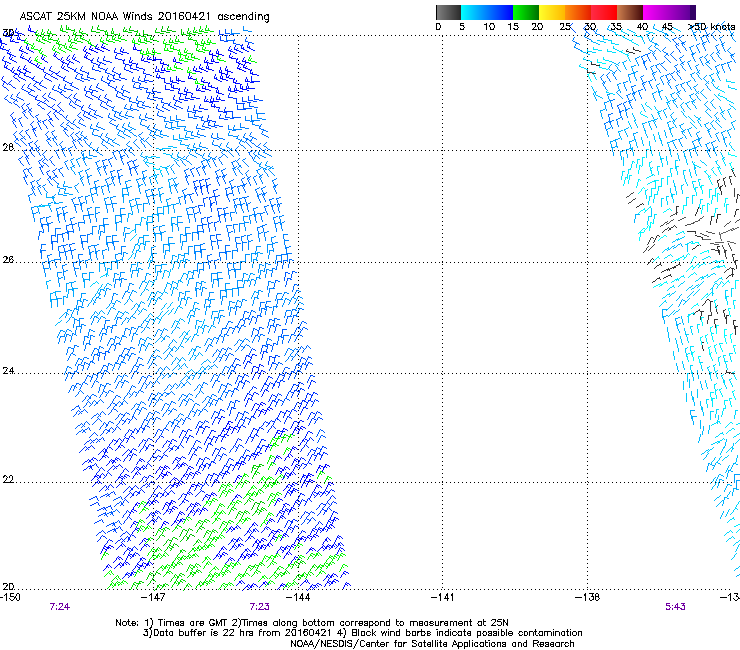Click the cyan-blue 5-15 knots color swatch
740x650 pixels.
click(x=487, y=12)
